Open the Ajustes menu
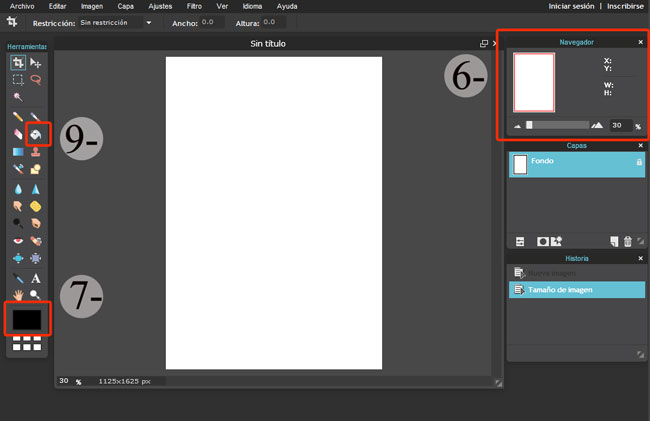 tap(160, 6)
